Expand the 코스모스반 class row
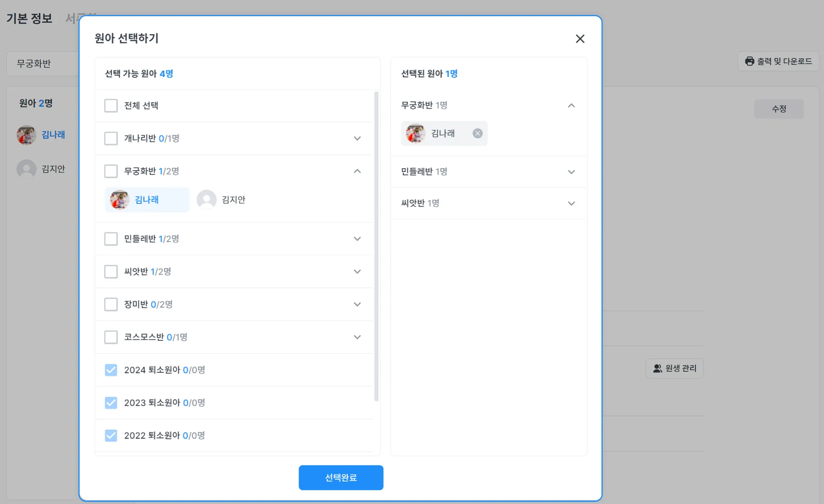This screenshot has width=824, height=504. (x=357, y=337)
